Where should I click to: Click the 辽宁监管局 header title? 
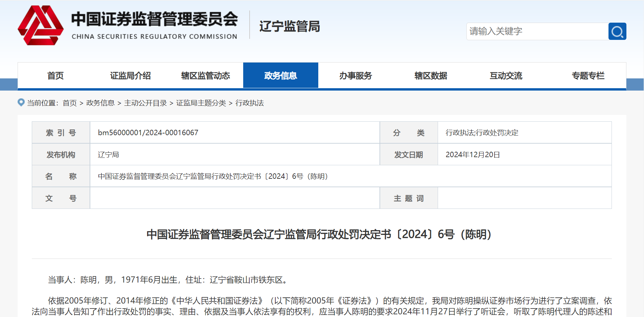(290, 26)
